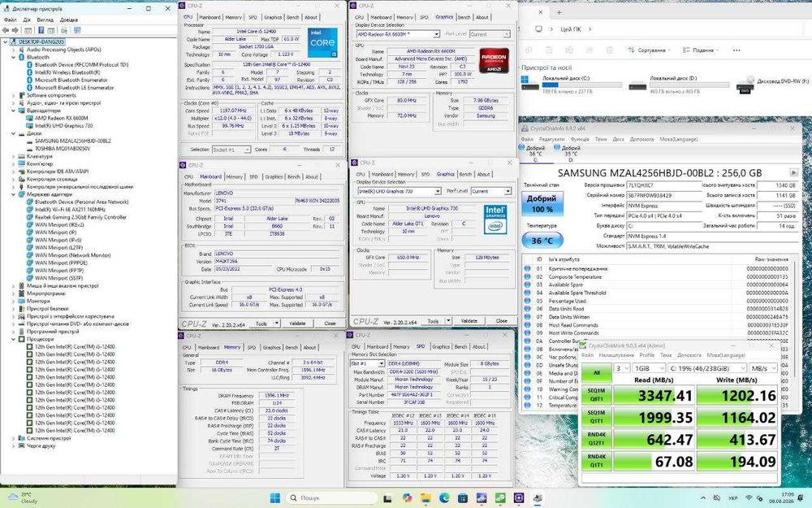Open File Explorer from taskbar
812x508 pixels.
425,498
